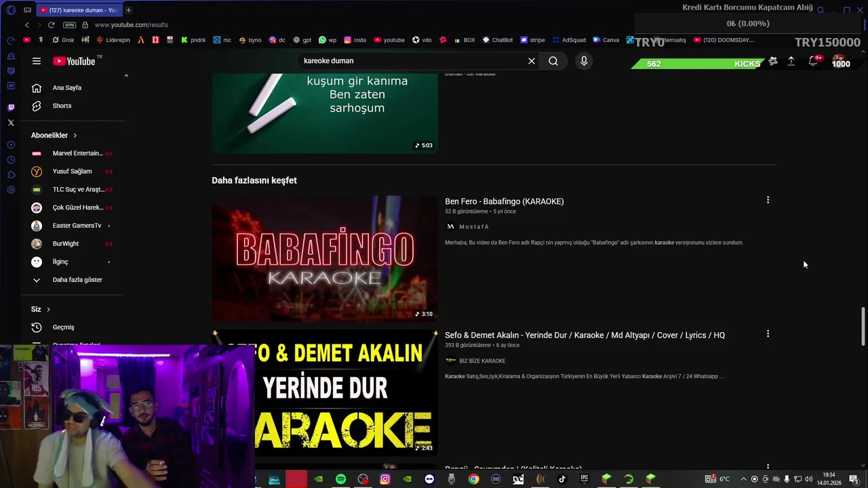Open the Windows notification center
868x488 pixels.
[x=854, y=479]
